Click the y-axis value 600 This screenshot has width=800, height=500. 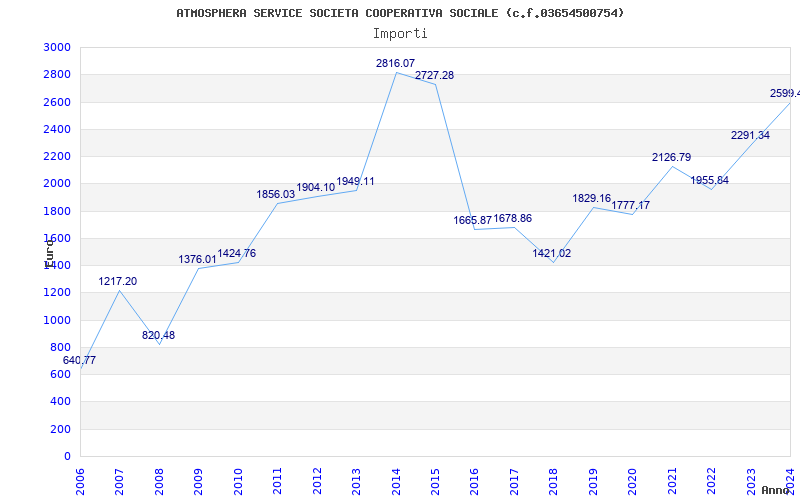61,374
